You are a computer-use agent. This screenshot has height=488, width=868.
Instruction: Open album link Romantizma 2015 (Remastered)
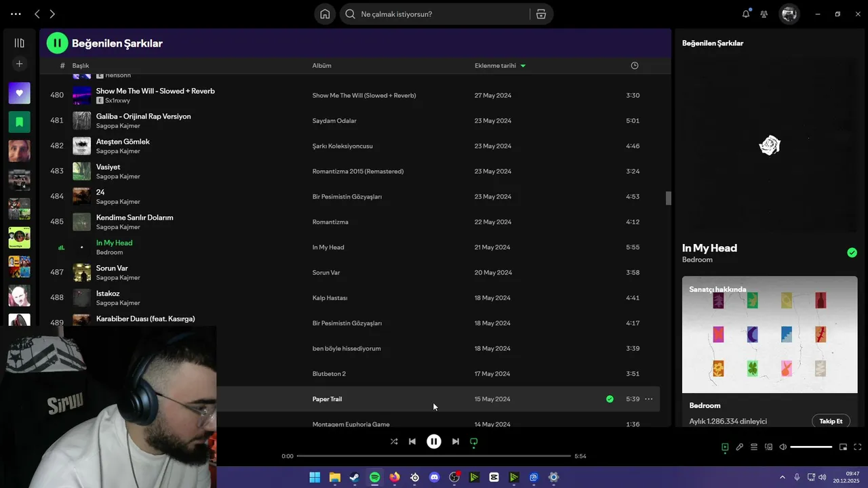click(358, 171)
